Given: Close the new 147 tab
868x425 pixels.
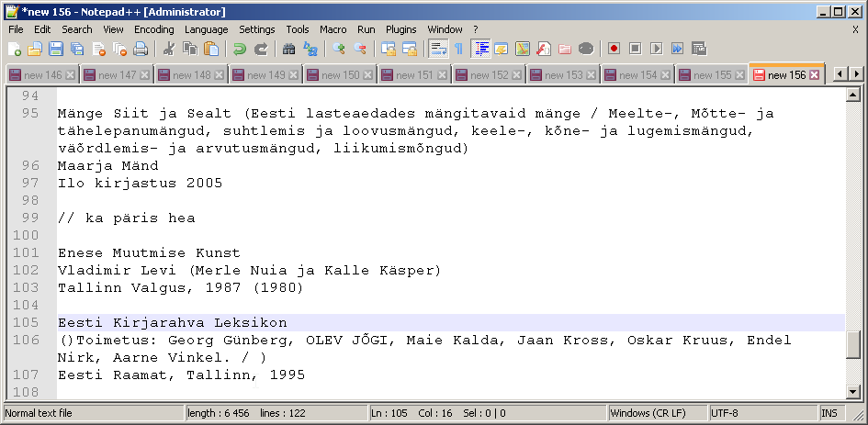Looking at the screenshot, I should [145, 75].
